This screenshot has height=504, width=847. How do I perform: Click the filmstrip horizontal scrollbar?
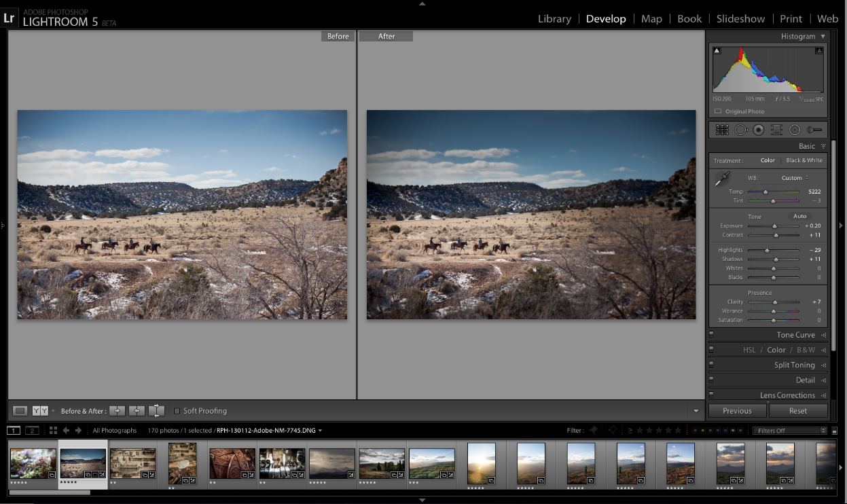point(49,492)
